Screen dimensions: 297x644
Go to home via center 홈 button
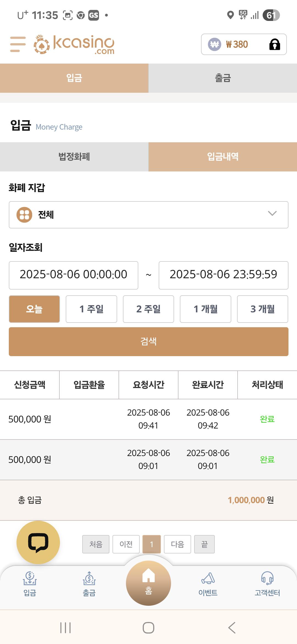148,583
